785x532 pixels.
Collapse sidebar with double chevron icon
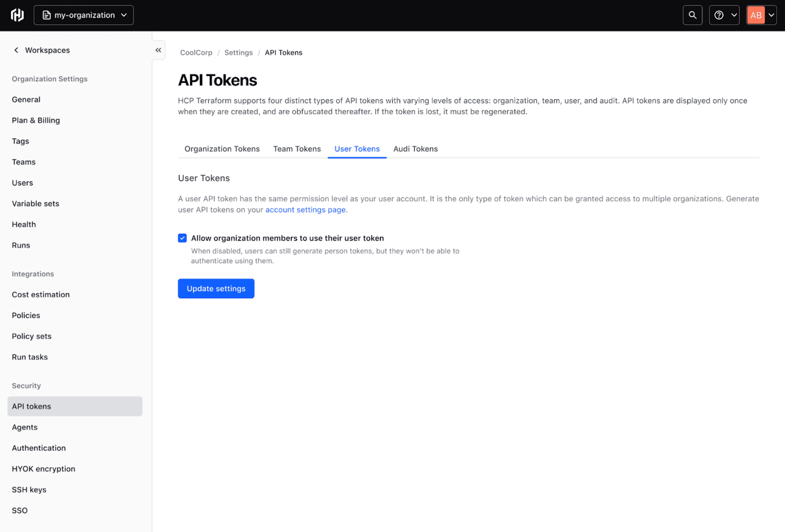[x=158, y=50]
